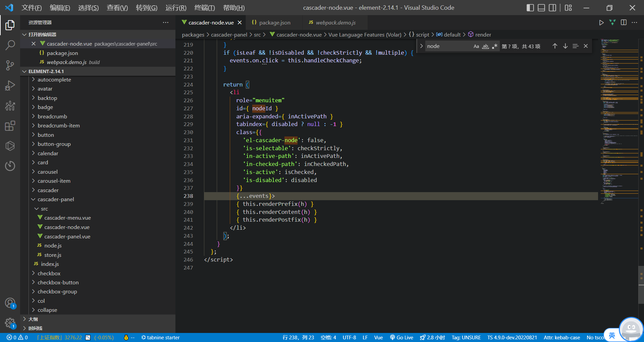Screen dimensions: 644x342
Task: Click line 238 column 23 position indicator
Action: click(x=298, y=337)
